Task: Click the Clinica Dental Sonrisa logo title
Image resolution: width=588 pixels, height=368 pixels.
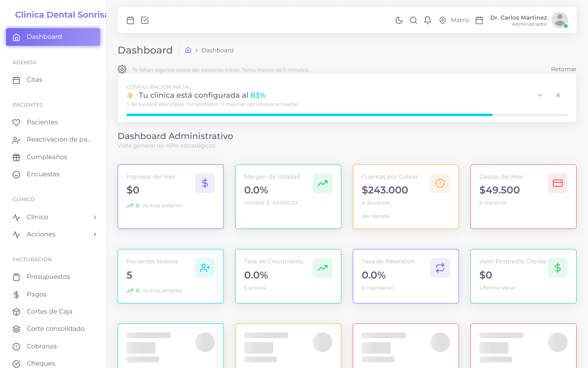Action: point(61,15)
